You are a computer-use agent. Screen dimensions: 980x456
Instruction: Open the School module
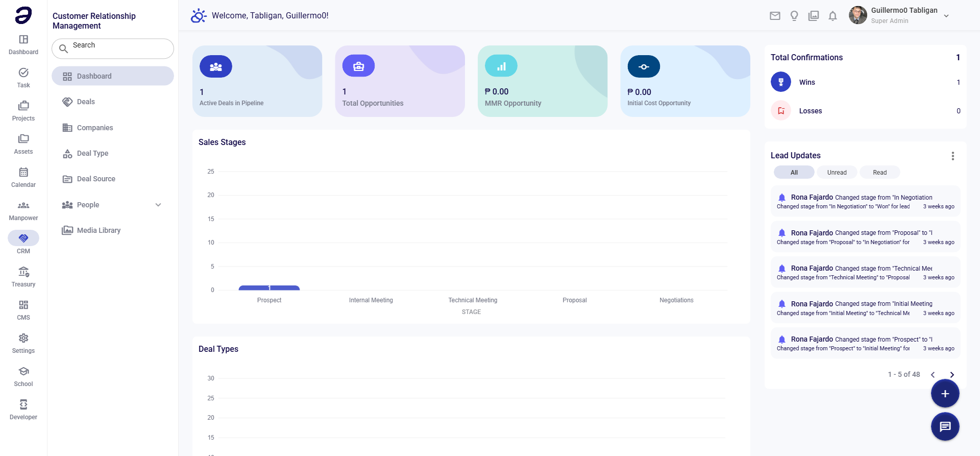click(23, 377)
